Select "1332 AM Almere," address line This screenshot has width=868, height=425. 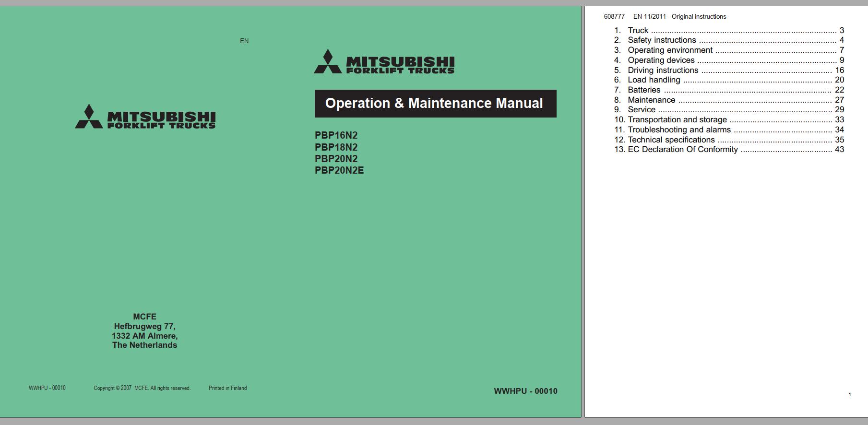click(144, 336)
